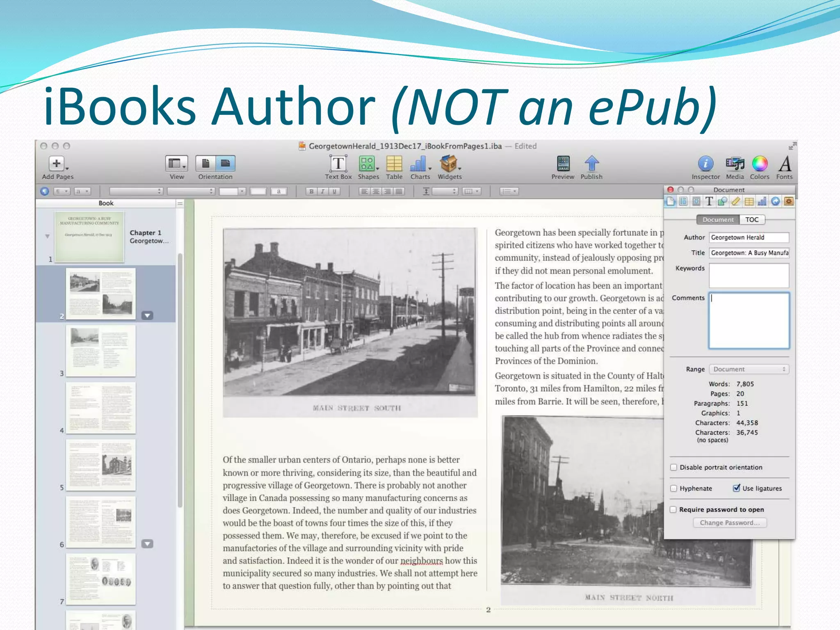Select the Document inspector icon
Image resolution: width=840 pixels, height=630 pixels.
670,201
